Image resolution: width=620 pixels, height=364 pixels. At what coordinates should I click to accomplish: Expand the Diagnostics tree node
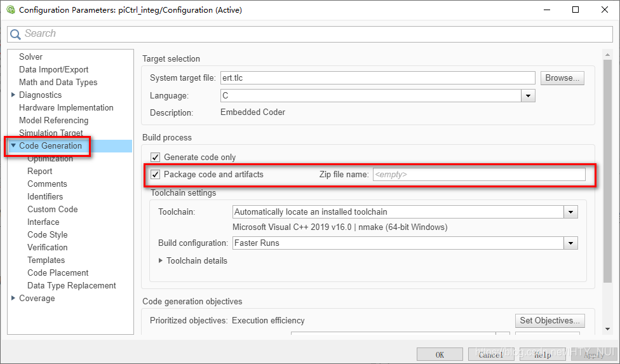click(x=13, y=95)
